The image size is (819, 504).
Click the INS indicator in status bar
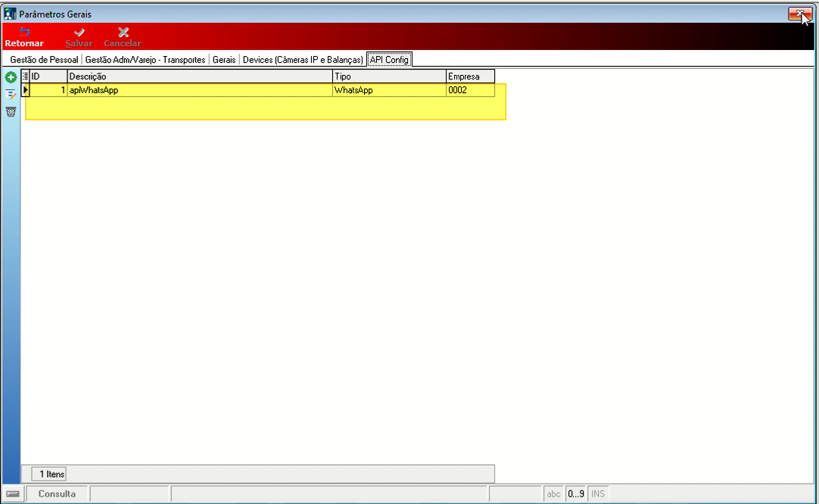(x=598, y=493)
